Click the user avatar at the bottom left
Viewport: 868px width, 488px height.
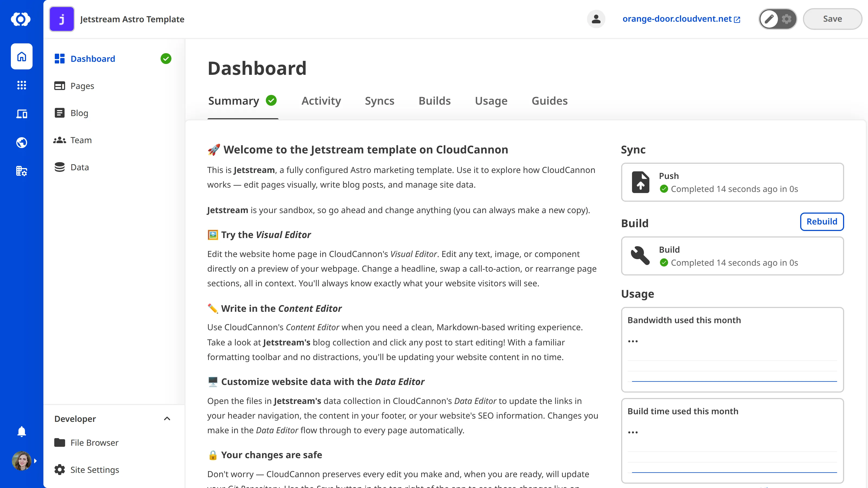tap(21, 460)
